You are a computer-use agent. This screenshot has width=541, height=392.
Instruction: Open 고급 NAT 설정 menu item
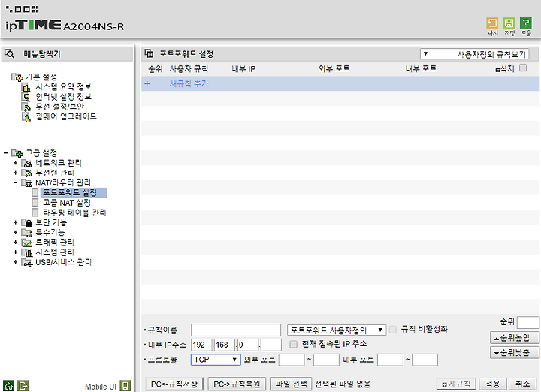(x=67, y=202)
